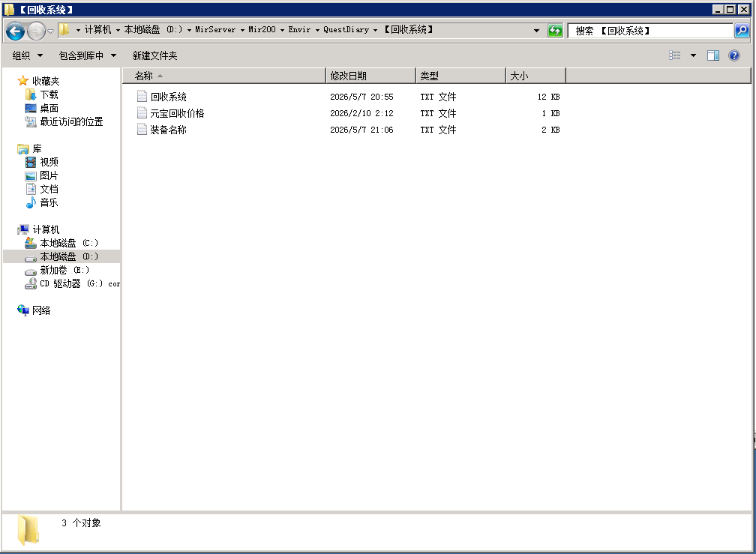Expand dropdown arrow after Envir breadcrumb
Viewport: 756px width, 554px height.
click(317, 30)
